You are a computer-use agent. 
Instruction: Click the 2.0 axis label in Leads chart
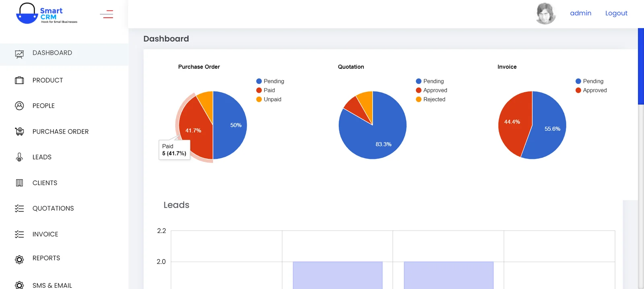pos(161,262)
